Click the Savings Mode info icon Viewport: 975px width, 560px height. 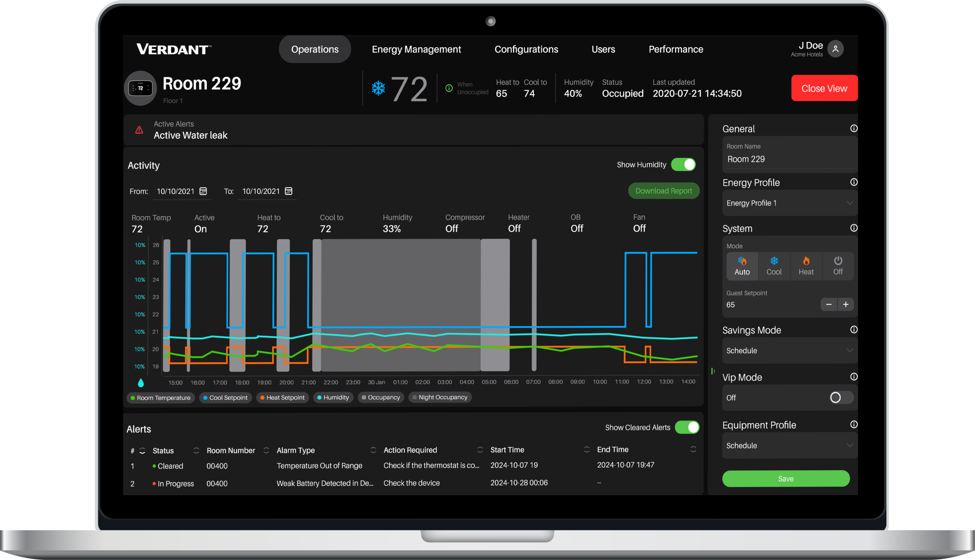tap(854, 330)
